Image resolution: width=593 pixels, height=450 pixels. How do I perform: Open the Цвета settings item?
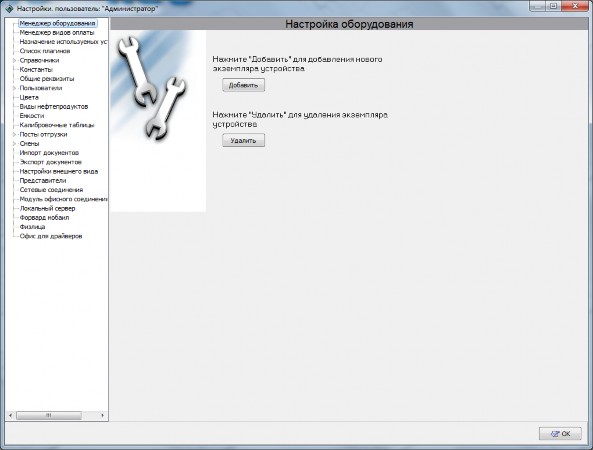(29, 97)
